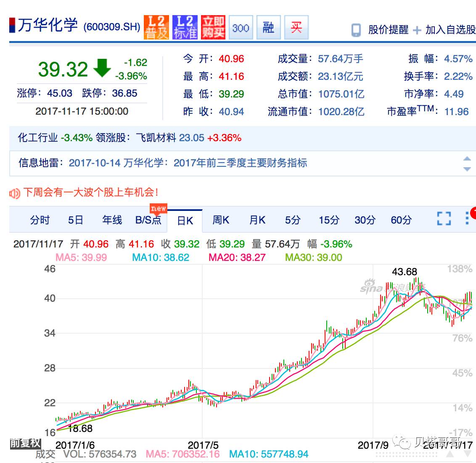Click the green down-arrow price indicator
Screen dimensions: 476x463
[102, 68]
